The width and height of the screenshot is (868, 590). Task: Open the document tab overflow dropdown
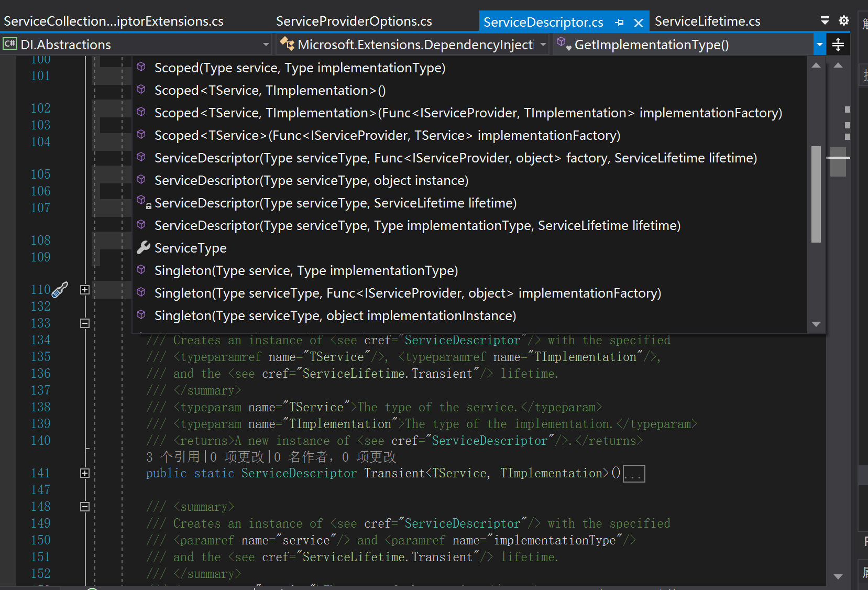click(825, 20)
